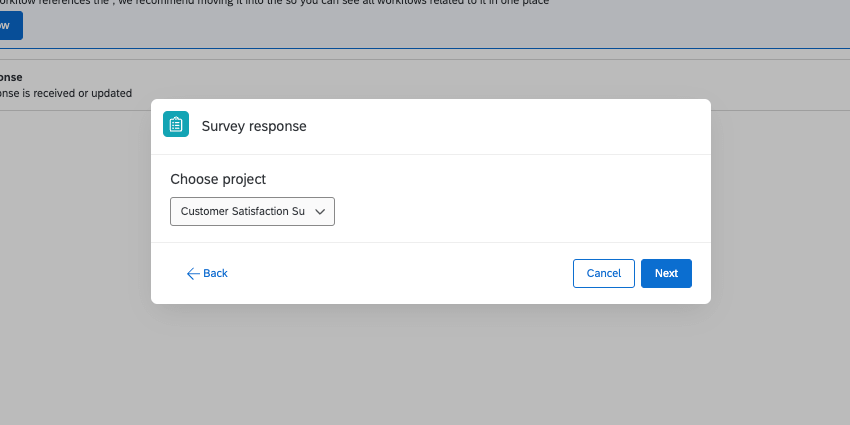Viewport: 850px width, 425px height.
Task: Click the partially visible blue button behind dialog
Action: pyautogui.click(x=10, y=25)
